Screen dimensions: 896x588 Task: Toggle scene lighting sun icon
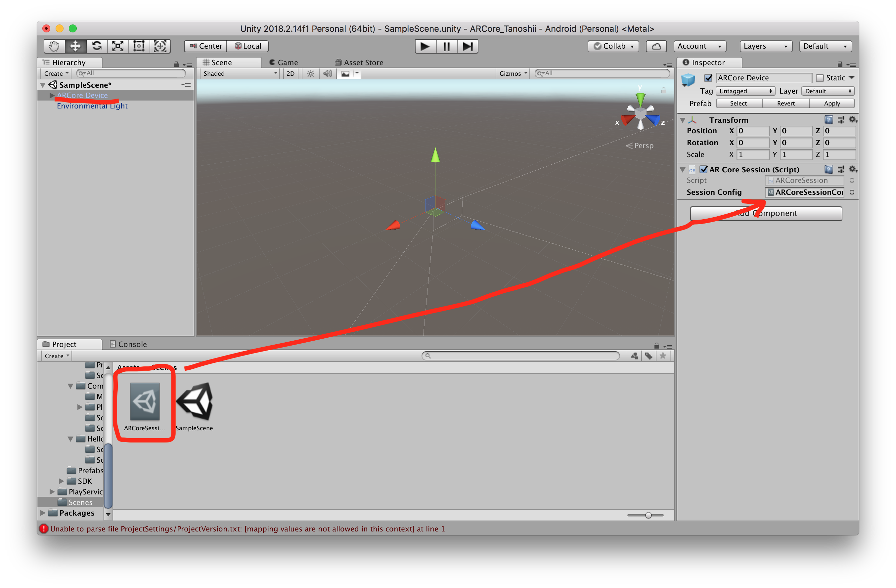(310, 73)
